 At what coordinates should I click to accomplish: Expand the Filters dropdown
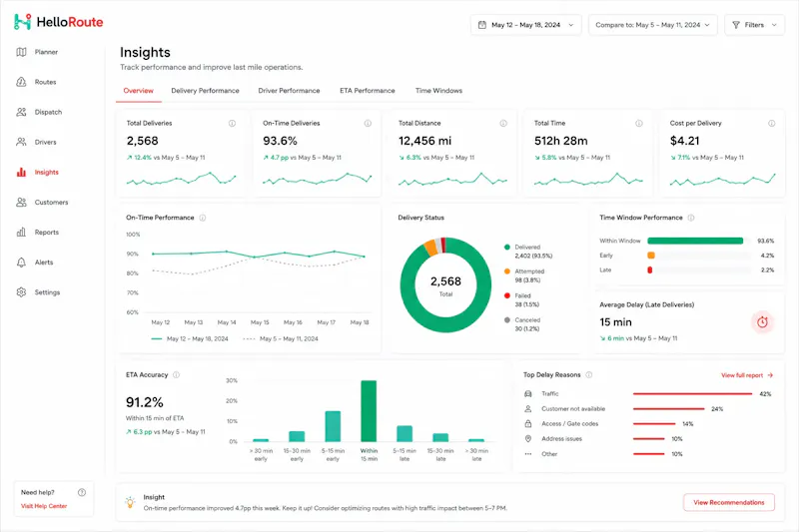755,24
